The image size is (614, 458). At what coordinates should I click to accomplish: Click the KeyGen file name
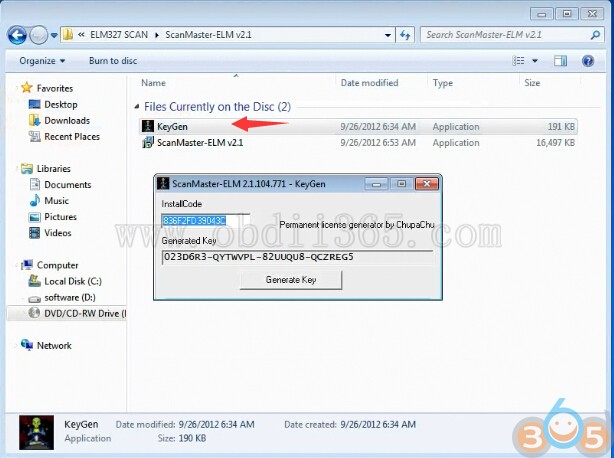(172, 126)
